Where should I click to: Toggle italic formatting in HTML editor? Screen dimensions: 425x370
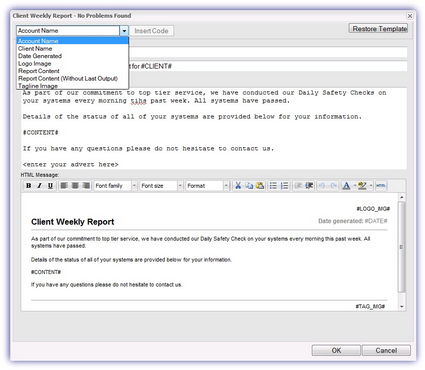(x=39, y=186)
